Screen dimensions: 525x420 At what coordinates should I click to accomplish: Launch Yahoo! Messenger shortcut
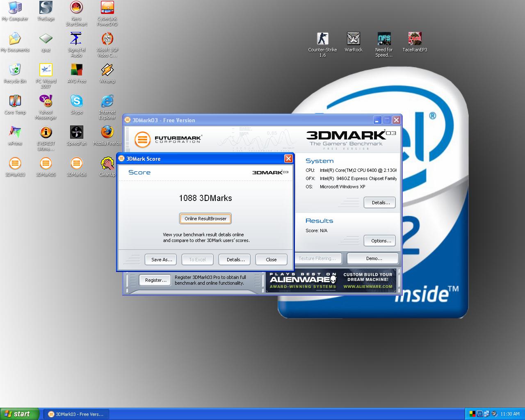[46, 107]
